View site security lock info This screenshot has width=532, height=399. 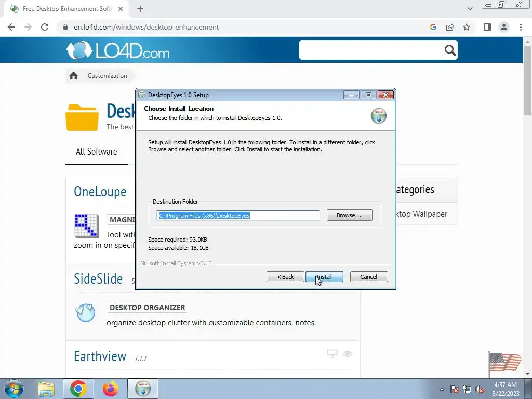pyautogui.click(x=65, y=27)
